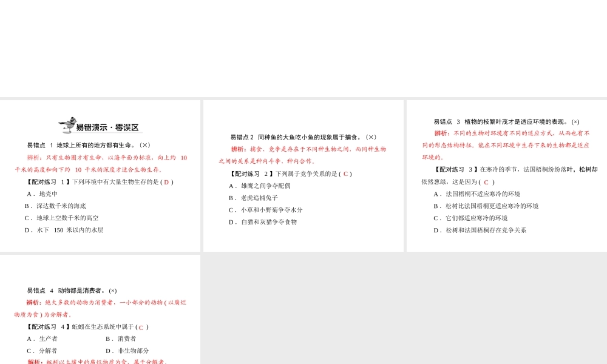Click option B 松树比法国梧桐更适应寒冷的环境
Image resolution: width=607 pixels, height=364 pixels.
pos(486,206)
